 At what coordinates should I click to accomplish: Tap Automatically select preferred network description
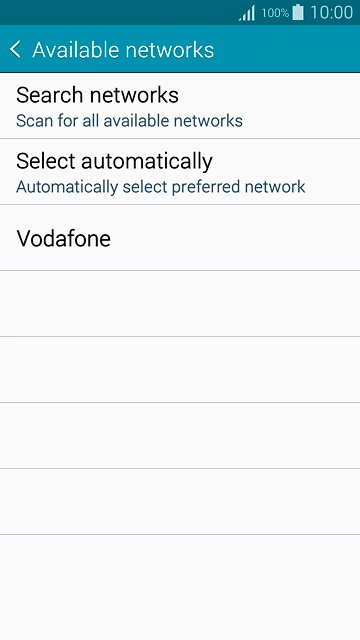(161, 187)
